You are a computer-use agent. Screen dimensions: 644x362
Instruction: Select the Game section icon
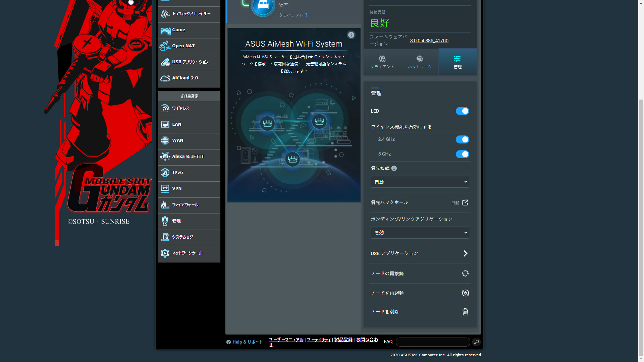[x=165, y=30]
